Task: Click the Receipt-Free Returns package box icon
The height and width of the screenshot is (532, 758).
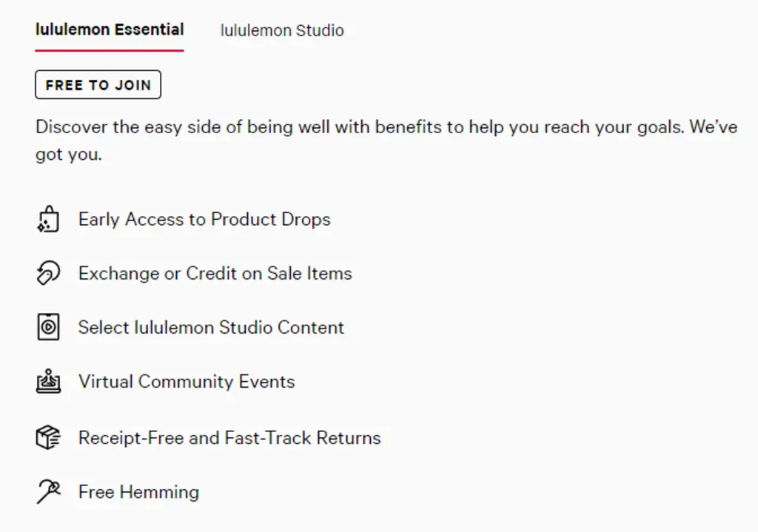Action: 47,437
